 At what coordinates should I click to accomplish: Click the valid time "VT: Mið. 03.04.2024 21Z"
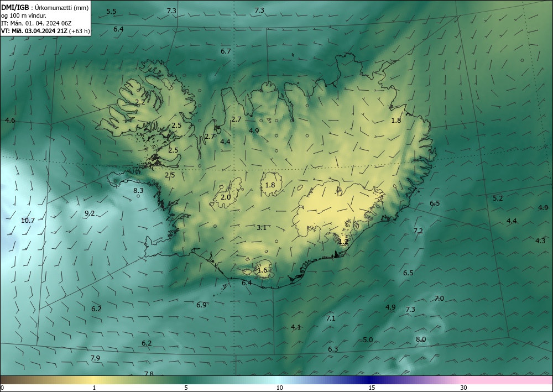point(34,31)
